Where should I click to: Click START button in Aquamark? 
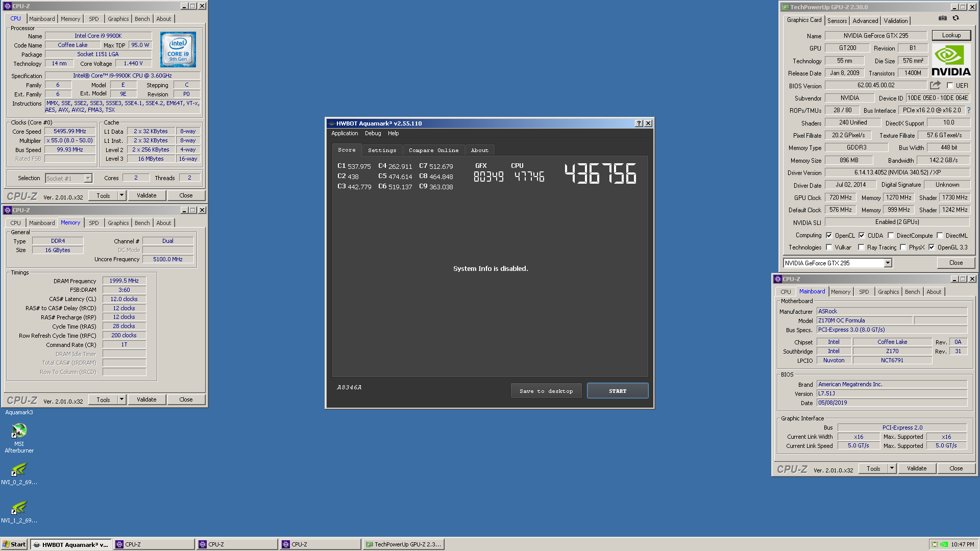(618, 391)
